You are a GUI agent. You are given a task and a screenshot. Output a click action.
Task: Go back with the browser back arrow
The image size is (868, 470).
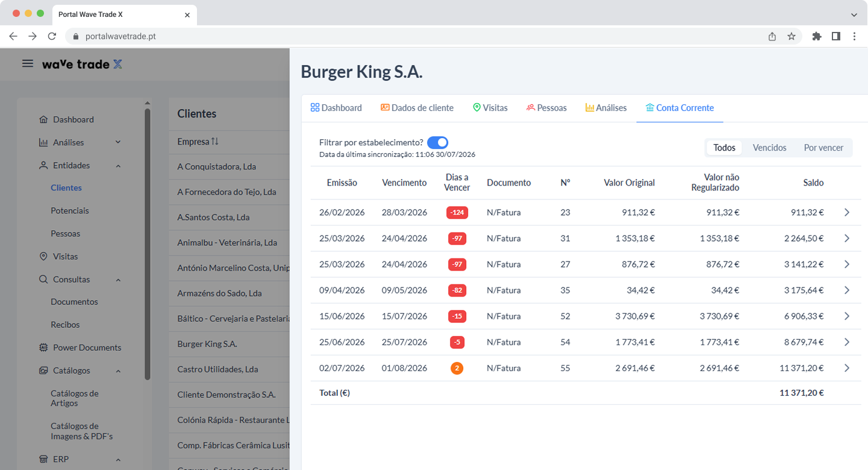click(x=13, y=36)
